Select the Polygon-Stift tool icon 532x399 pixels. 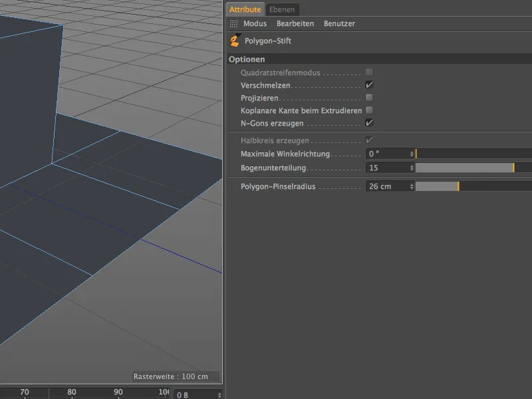(235, 41)
